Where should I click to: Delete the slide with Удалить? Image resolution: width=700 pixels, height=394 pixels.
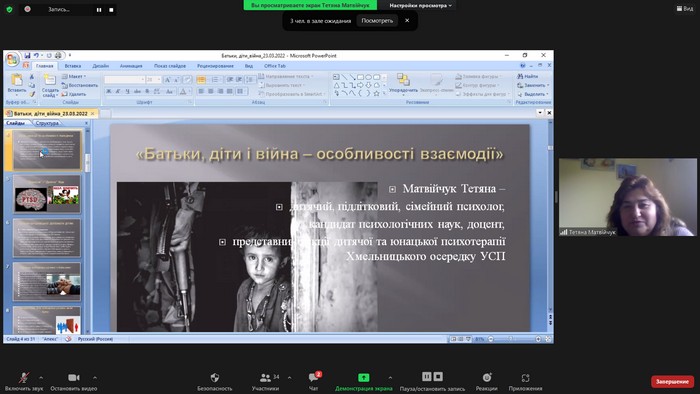coord(74,94)
